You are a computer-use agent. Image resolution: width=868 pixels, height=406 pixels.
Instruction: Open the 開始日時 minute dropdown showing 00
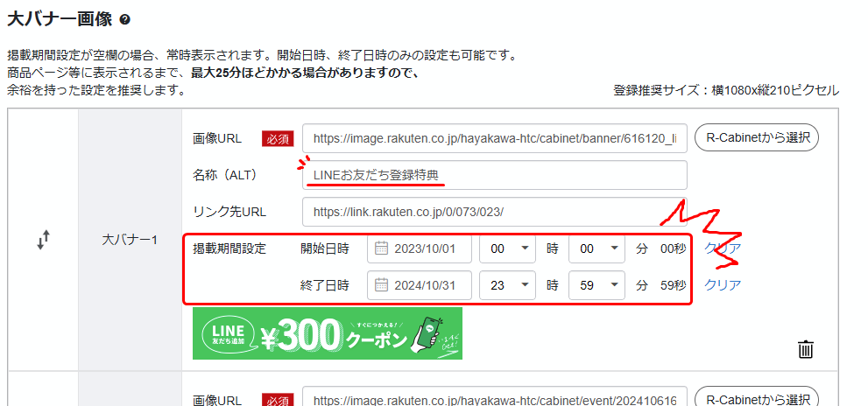[x=596, y=248]
